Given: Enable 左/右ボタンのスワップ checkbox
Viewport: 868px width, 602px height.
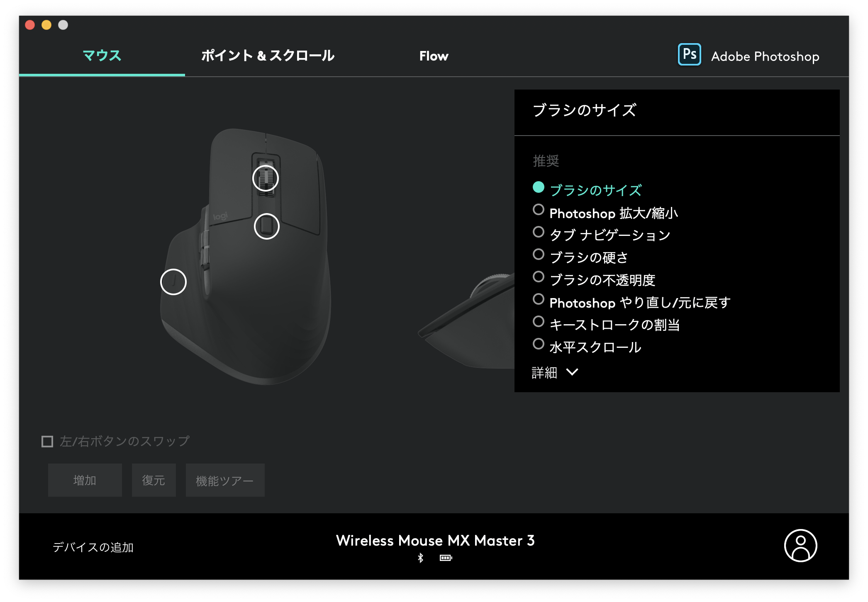Looking at the screenshot, I should point(47,441).
